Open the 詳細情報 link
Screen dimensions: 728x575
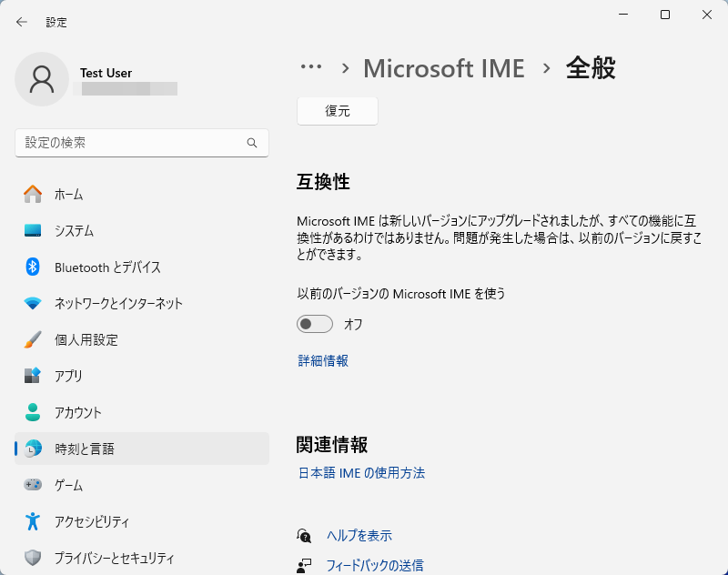coord(321,360)
